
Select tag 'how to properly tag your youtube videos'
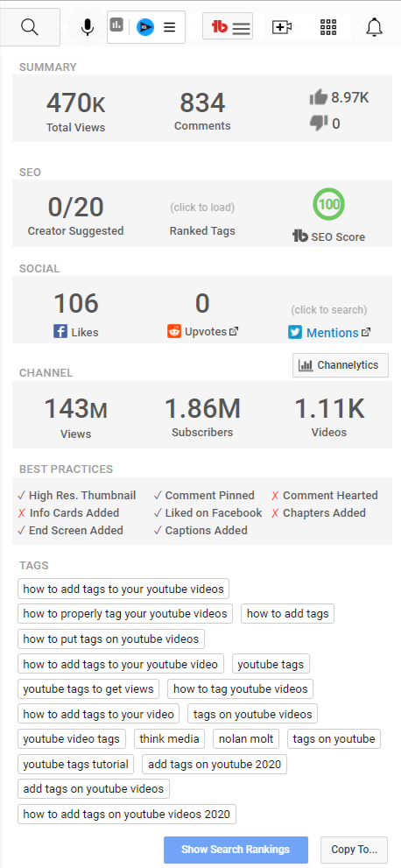point(125,613)
